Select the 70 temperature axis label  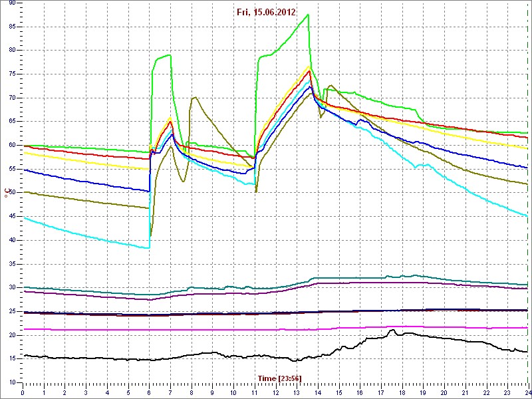pyautogui.click(x=12, y=98)
